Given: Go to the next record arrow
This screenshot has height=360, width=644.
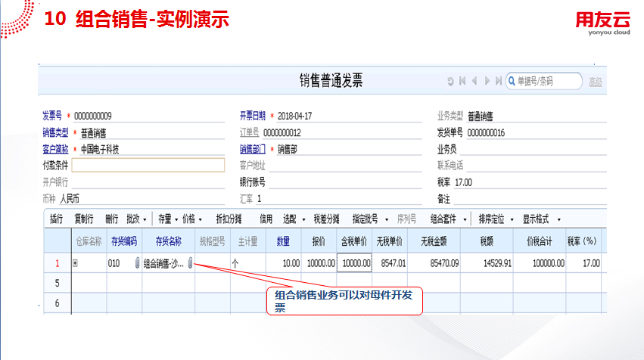Looking at the screenshot, I should pyautogui.click(x=487, y=81).
